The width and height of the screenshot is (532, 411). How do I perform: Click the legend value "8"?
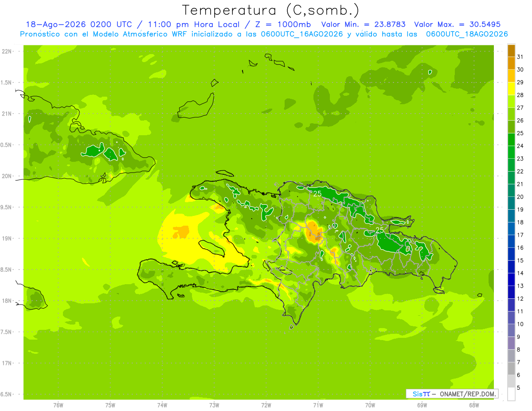click(518, 350)
